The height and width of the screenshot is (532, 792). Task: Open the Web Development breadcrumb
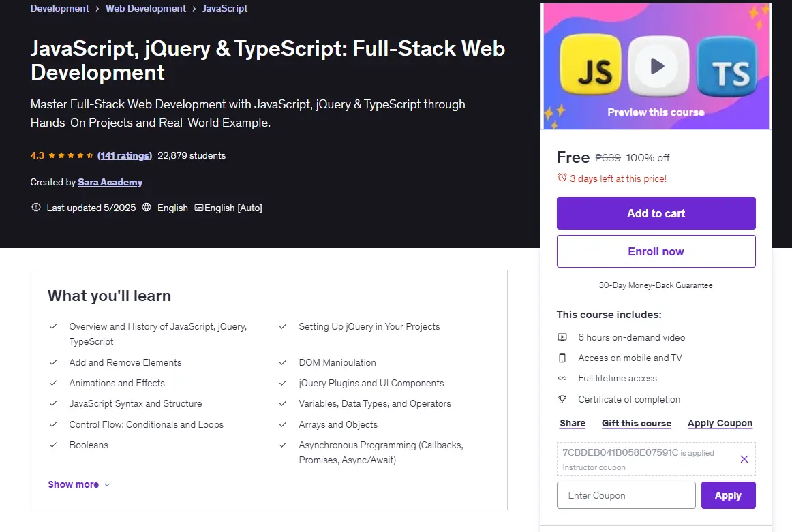coord(146,9)
